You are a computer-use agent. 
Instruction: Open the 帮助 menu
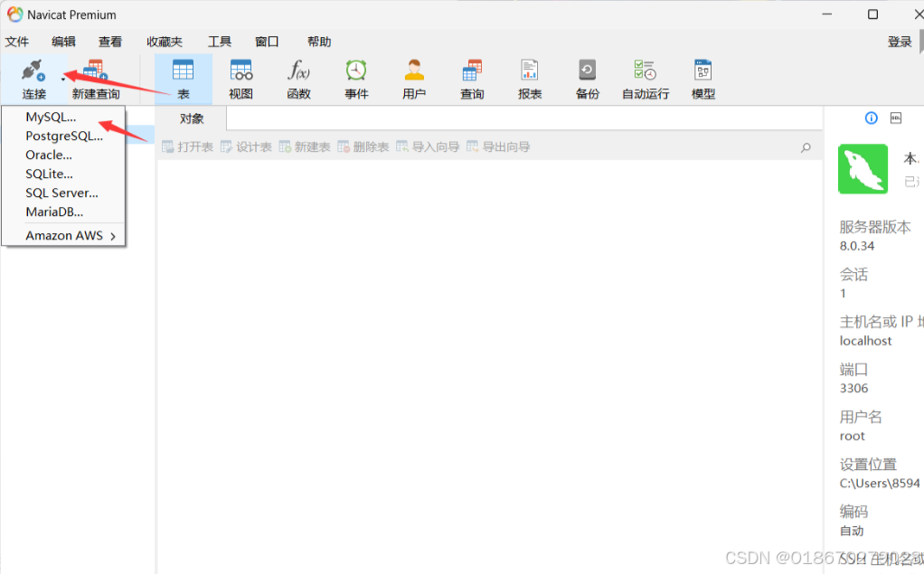(x=319, y=42)
